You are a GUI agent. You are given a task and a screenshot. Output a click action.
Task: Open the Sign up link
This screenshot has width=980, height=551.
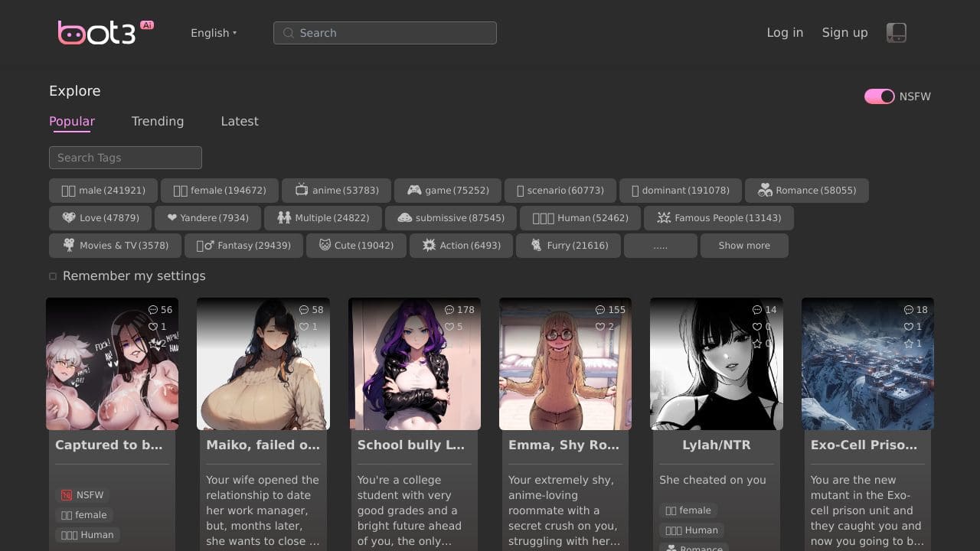point(844,32)
